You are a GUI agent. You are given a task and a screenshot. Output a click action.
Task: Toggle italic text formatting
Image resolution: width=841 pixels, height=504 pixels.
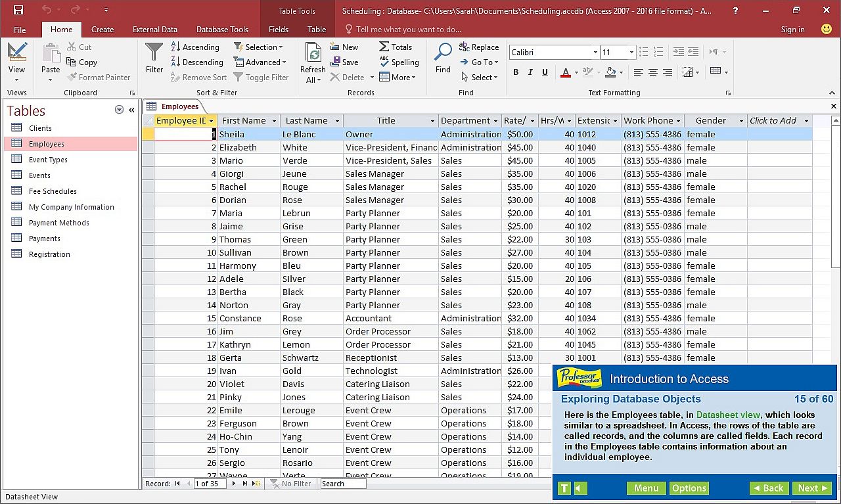coord(530,72)
